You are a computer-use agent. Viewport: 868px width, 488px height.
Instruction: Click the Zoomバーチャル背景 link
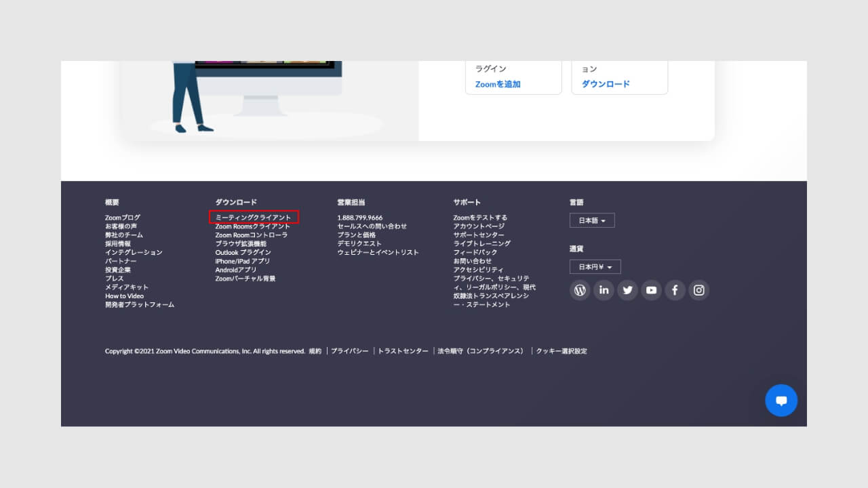pyautogui.click(x=245, y=279)
